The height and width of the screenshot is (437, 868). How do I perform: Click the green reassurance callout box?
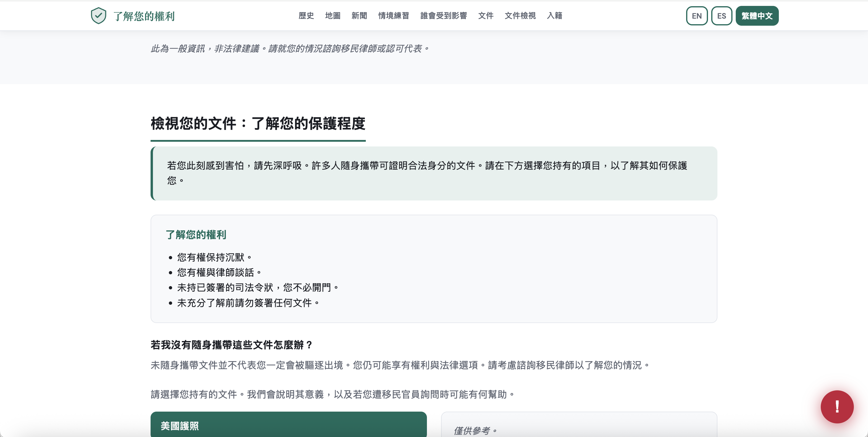click(434, 173)
